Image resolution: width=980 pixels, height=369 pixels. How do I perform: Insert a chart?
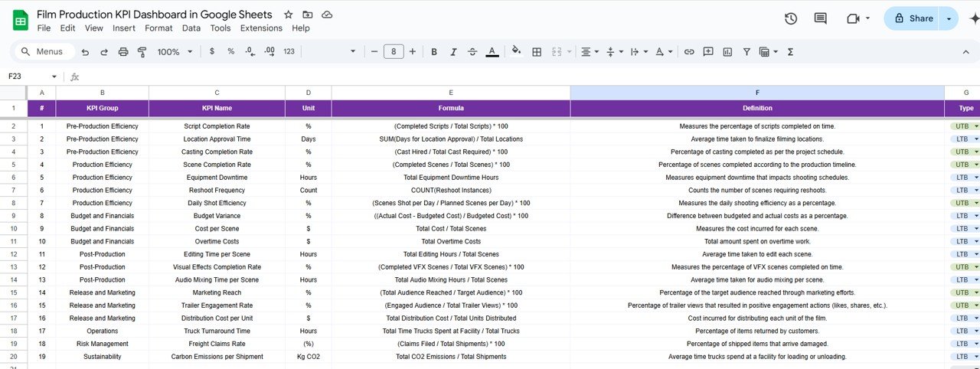coord(727,51)
